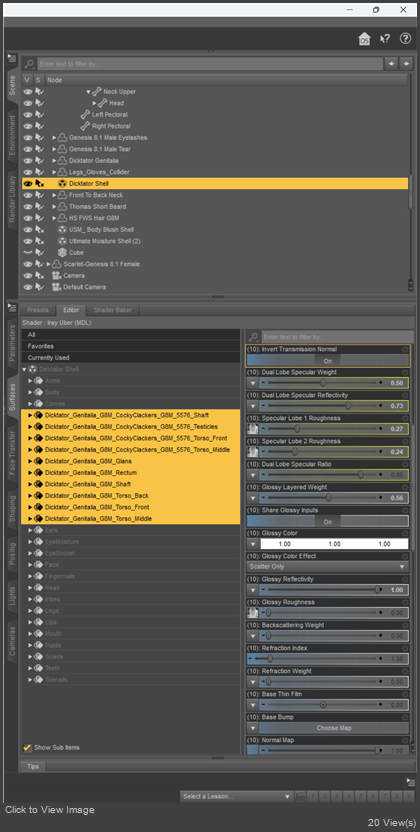Open the Glossy Color Effect dropdown
This screenshot has width=420, height=832.
coord(328,566)
